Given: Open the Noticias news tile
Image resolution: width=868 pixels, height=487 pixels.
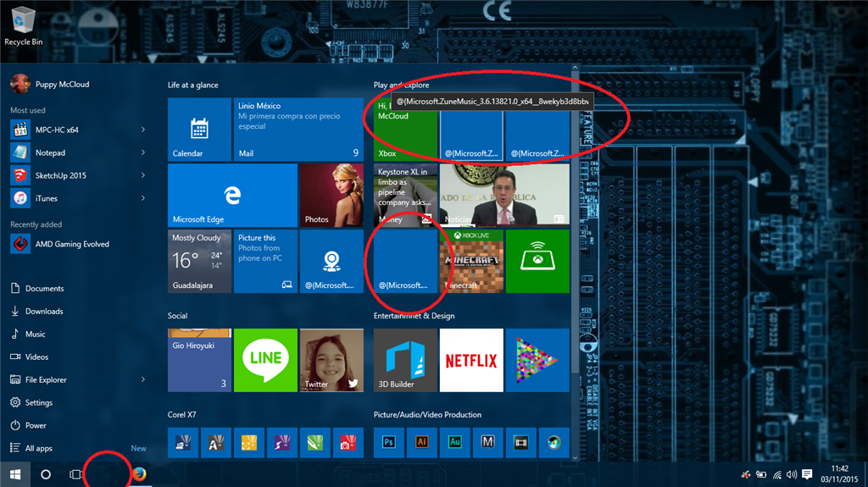Looking at the screenshot, I should coord(504,196).
